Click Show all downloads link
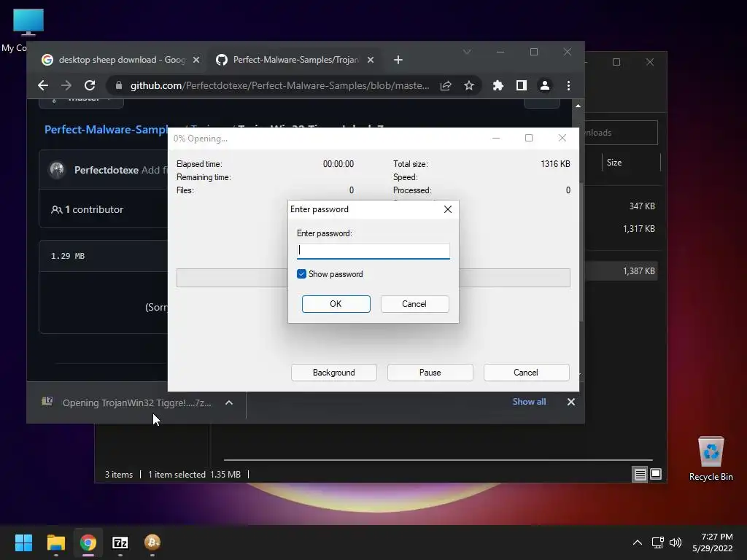Screen dimensions: 747x560 coord(530,402)
